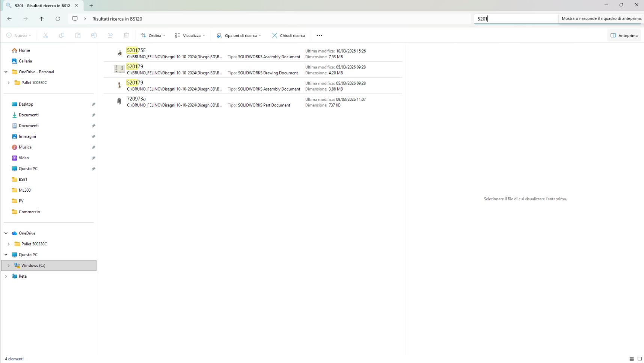Click the Up one level arrow
Screen dimensions: 644x363
point(42,19)
